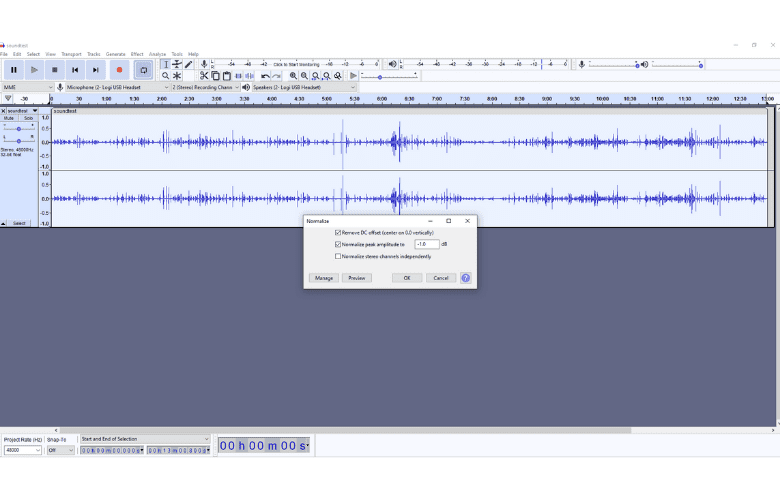
Task: Uncheck Remove DC offset checkbox
Action: coord(338,233)
